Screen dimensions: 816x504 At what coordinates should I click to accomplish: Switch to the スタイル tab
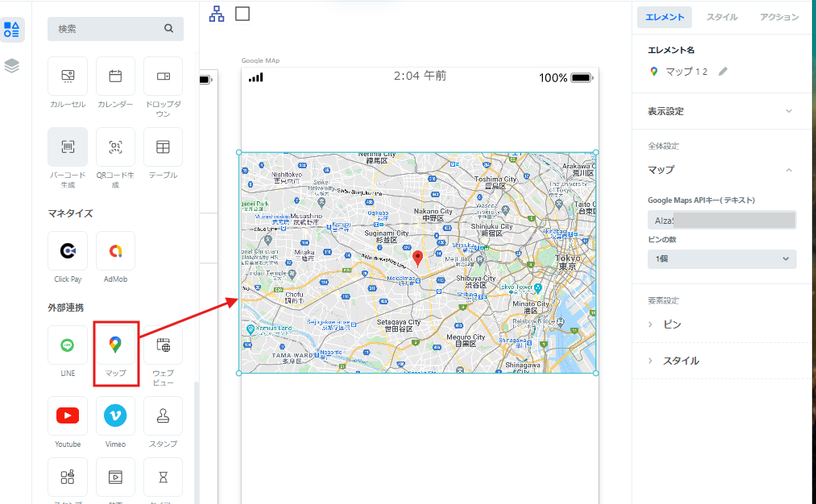point(722,17)
